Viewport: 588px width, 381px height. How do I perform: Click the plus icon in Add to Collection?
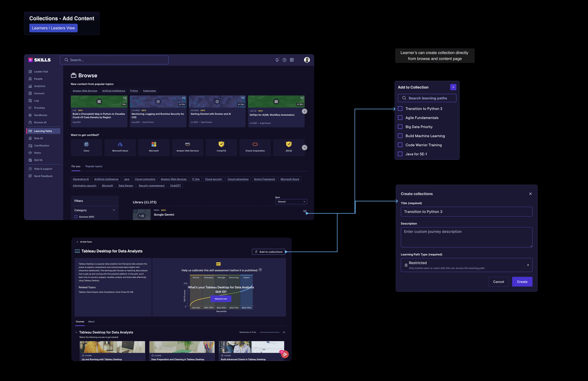(453, 87)
